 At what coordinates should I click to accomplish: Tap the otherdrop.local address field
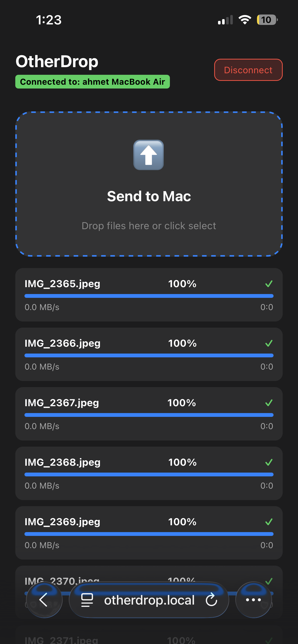pyautogui.click(x=149, y=600)
